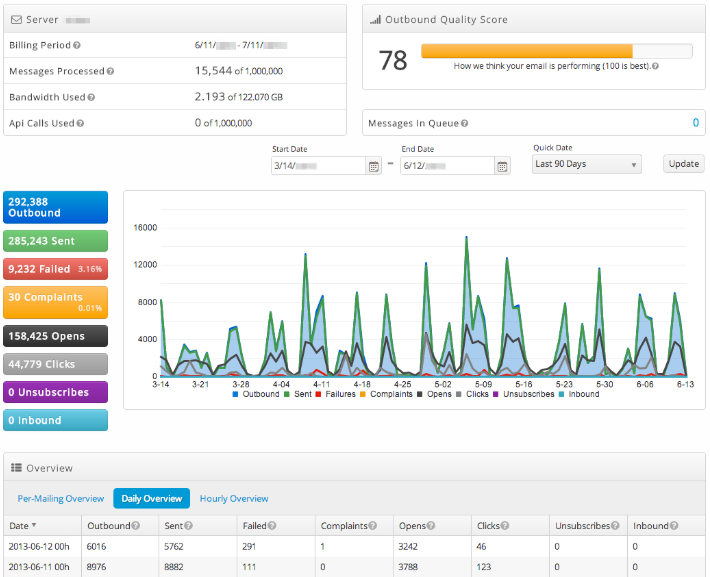Toggle the 0 Unsubscribes series button
This screenshot has height=577, width=710.
(55, 392)
